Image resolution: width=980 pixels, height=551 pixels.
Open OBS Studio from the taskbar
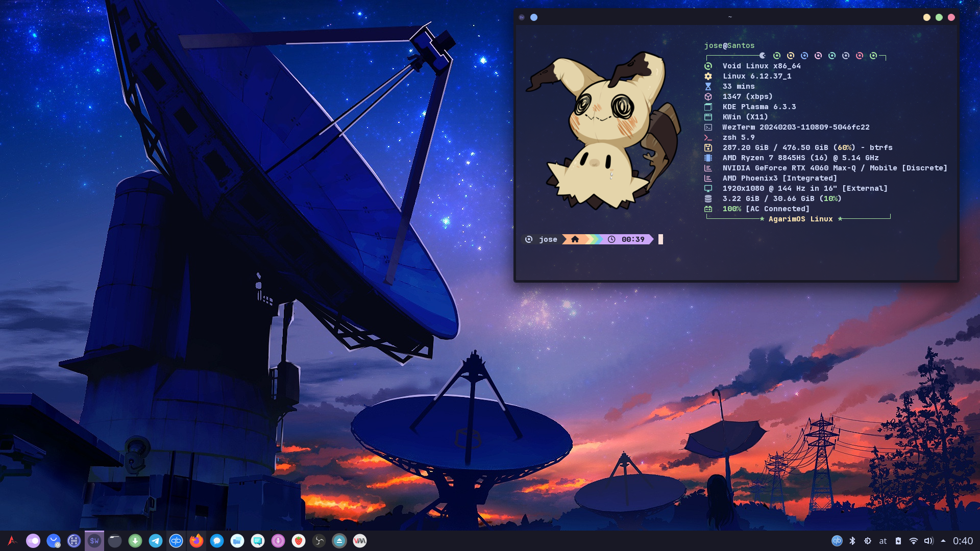319,541
